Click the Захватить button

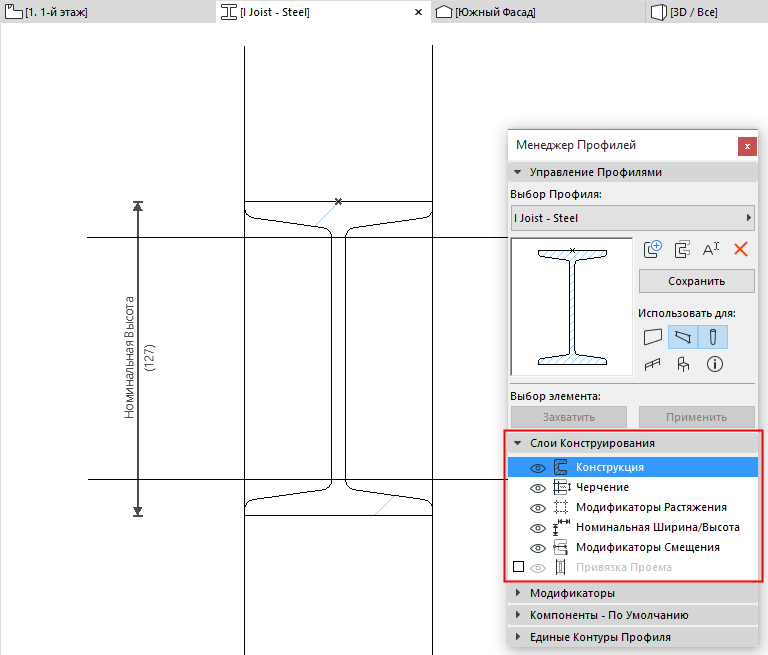click(569, 417)
